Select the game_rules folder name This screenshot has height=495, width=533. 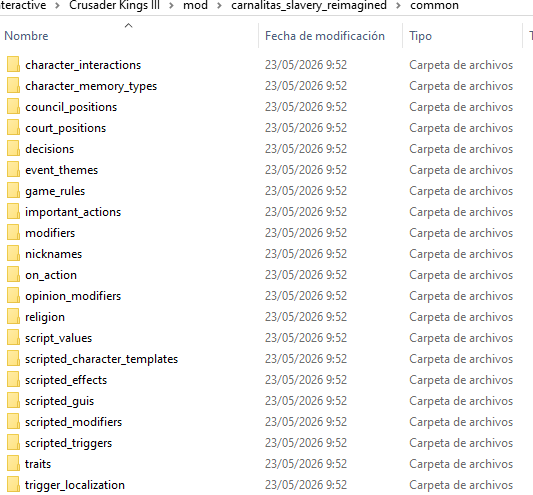coord(55,191)
